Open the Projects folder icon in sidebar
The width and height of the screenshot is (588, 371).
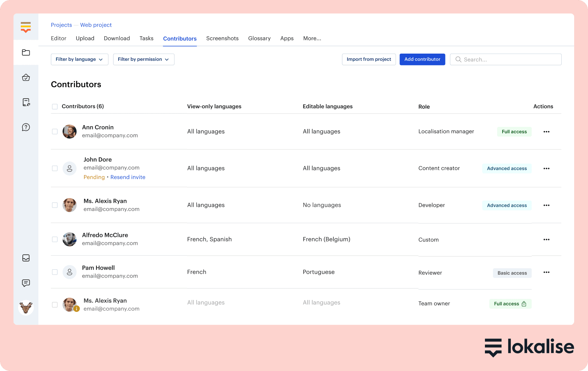(x=26, y=53)
